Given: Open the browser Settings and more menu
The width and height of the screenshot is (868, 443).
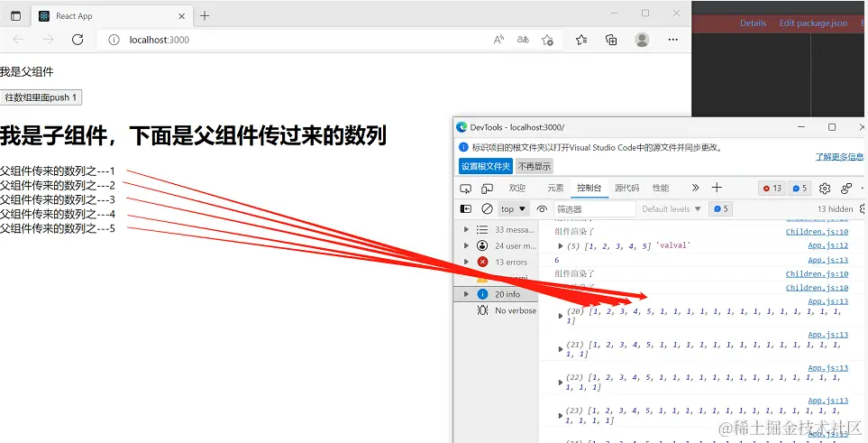Looking at the screenshot, I should click(673, 40).
